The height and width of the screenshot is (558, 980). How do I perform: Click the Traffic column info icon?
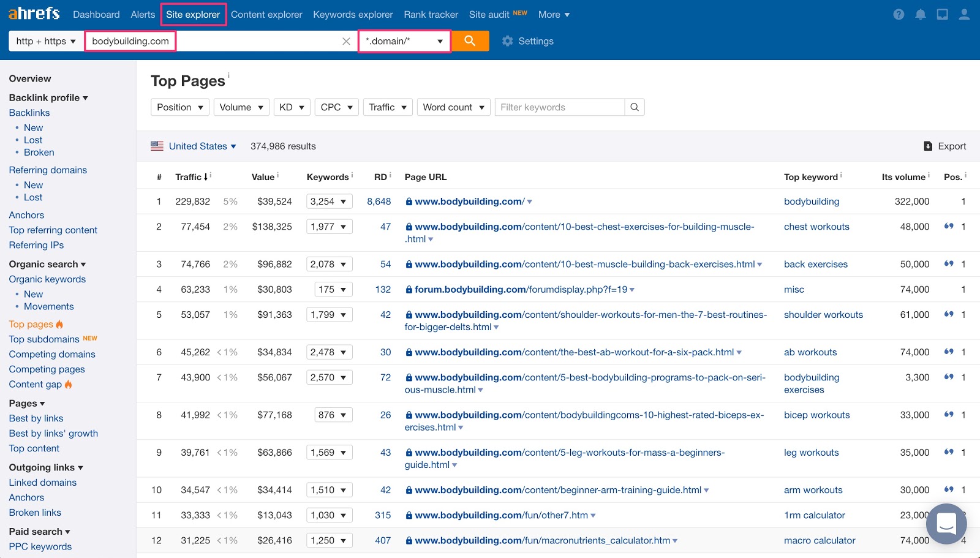click(x=211, y=175)
